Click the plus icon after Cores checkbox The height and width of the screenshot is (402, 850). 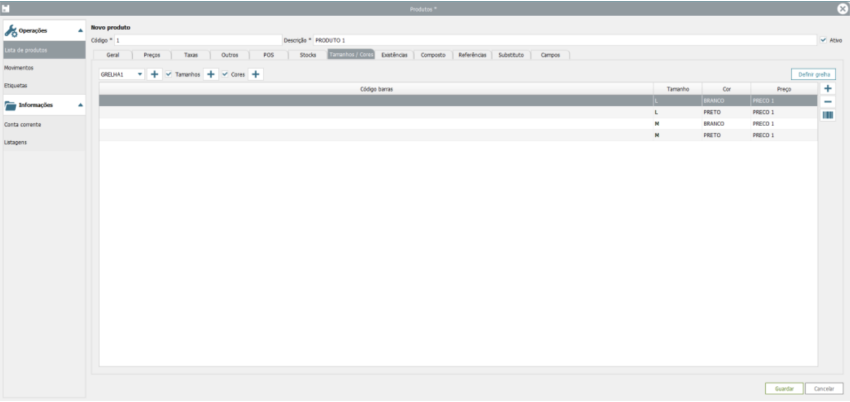coord(256,75)
